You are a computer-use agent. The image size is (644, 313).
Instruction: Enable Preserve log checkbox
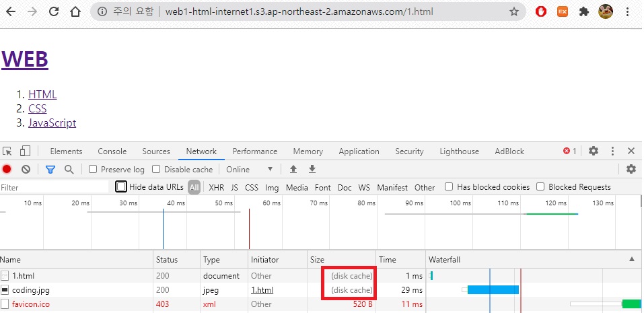click(x=93, y=169)
